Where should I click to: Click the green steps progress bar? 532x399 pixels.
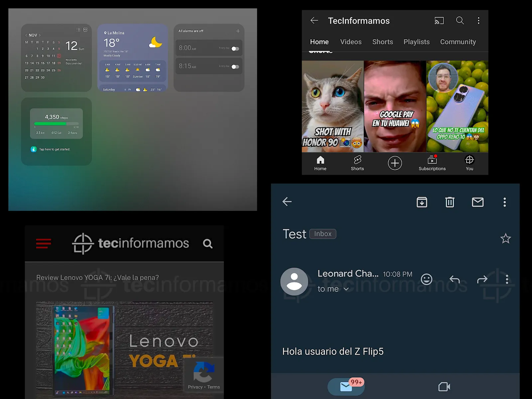(50, 124)
